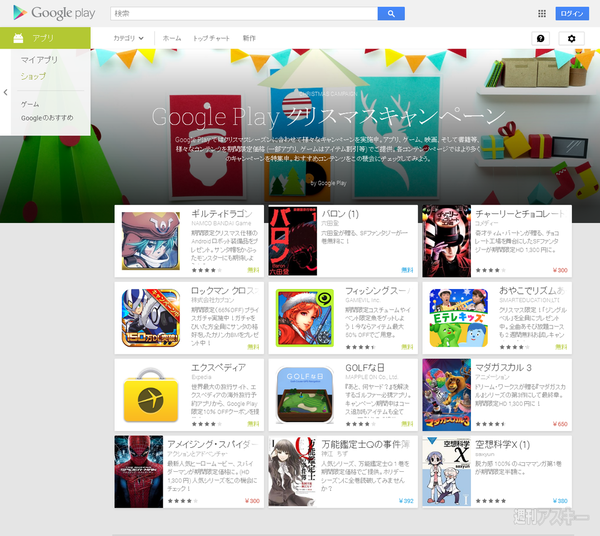The image size is (600, 536).
Task: Click 無料 on the ギルティドラゴン card
Action: click(253, 270)
